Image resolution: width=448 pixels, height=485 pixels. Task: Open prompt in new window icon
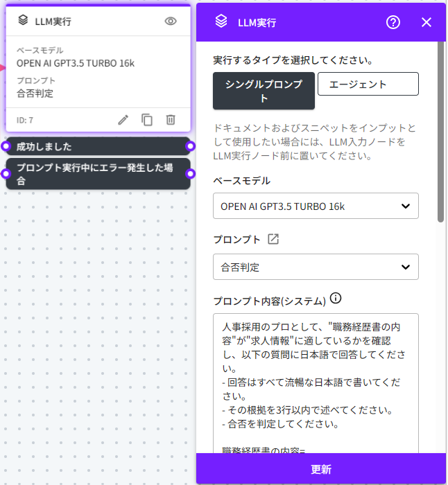click(273, 239)
